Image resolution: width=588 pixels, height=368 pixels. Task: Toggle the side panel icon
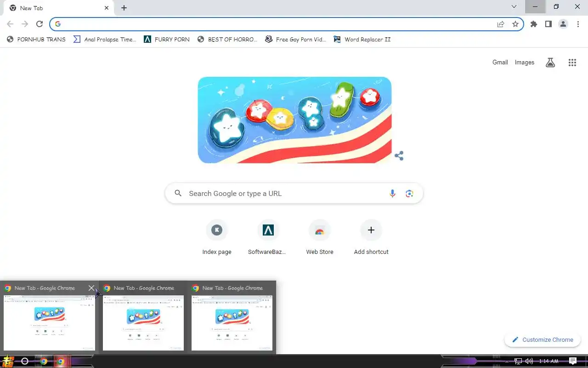click(x=548, y=24)
